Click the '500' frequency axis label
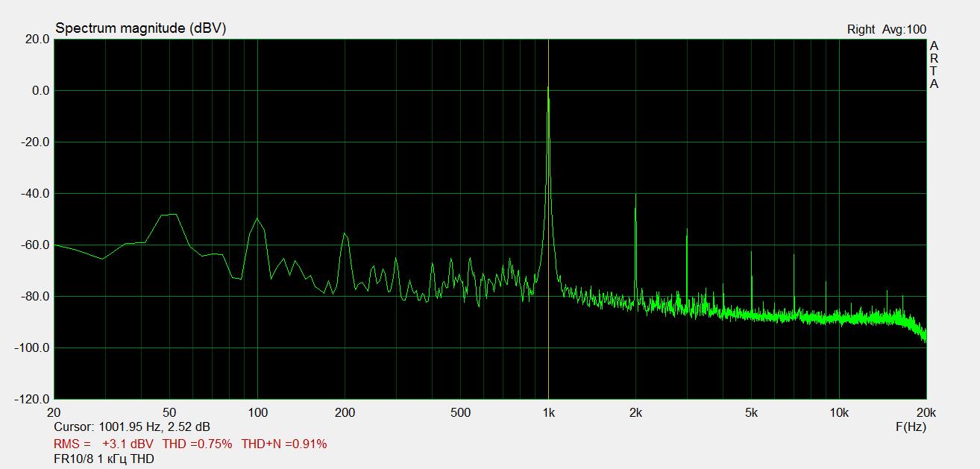Viewport: 980px width, 469px height. click(x=460, y=412)
